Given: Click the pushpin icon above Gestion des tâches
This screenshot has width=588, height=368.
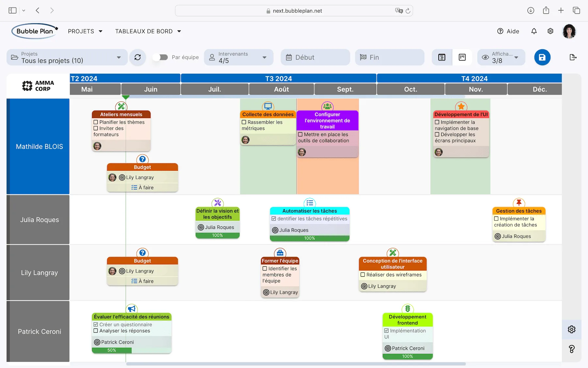Looking at the screenshot, I should pyautogui.click(x=519, y=203).
